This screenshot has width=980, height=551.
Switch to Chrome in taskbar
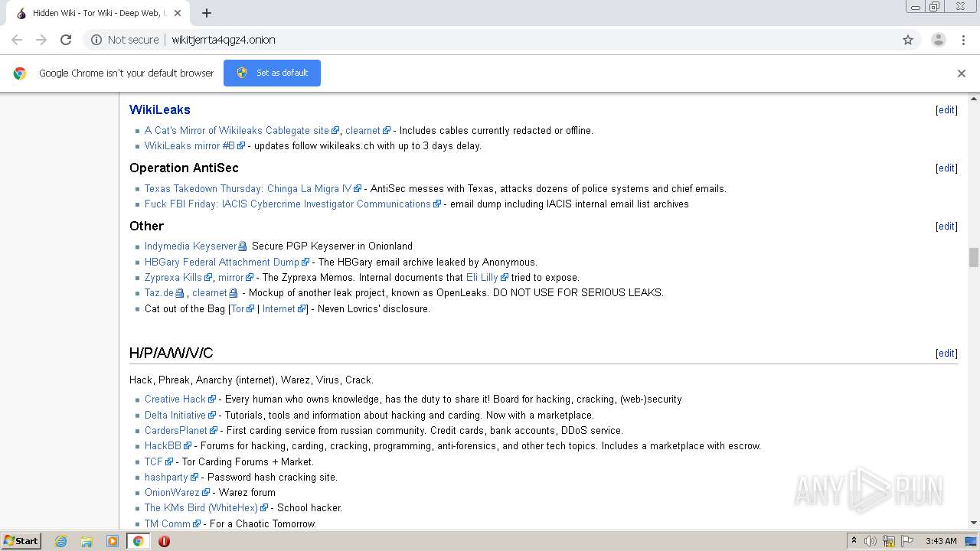pos(138,541)
